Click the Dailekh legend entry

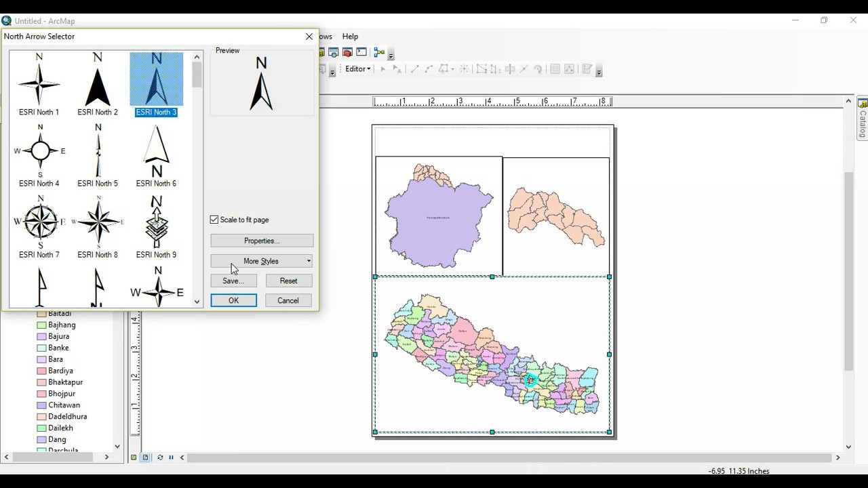coord(60,428)
